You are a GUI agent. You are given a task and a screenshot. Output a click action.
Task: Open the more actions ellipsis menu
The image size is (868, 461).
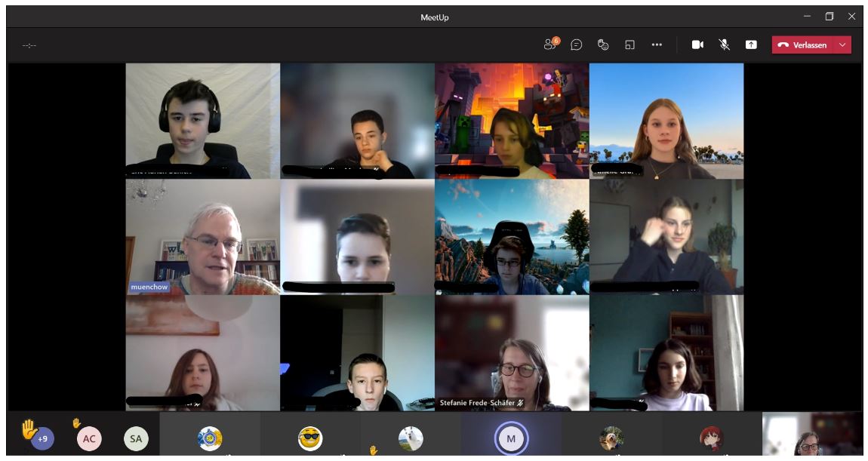657,45
